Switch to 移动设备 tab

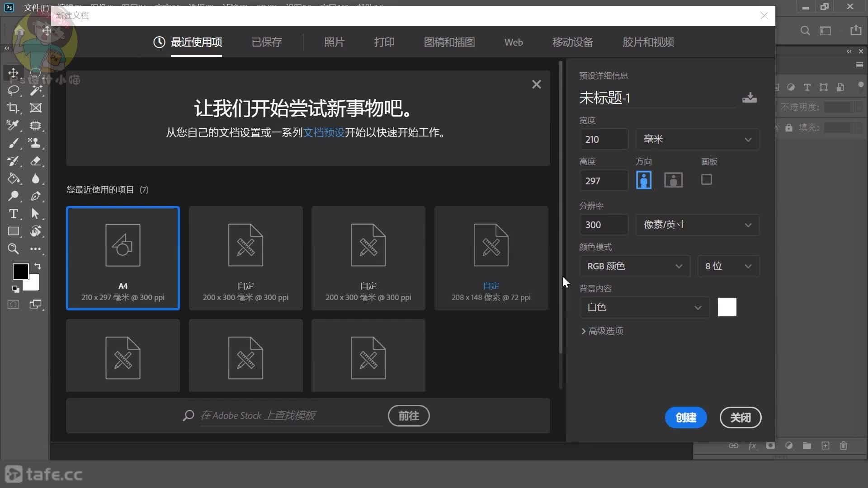(x=573, y=42)
